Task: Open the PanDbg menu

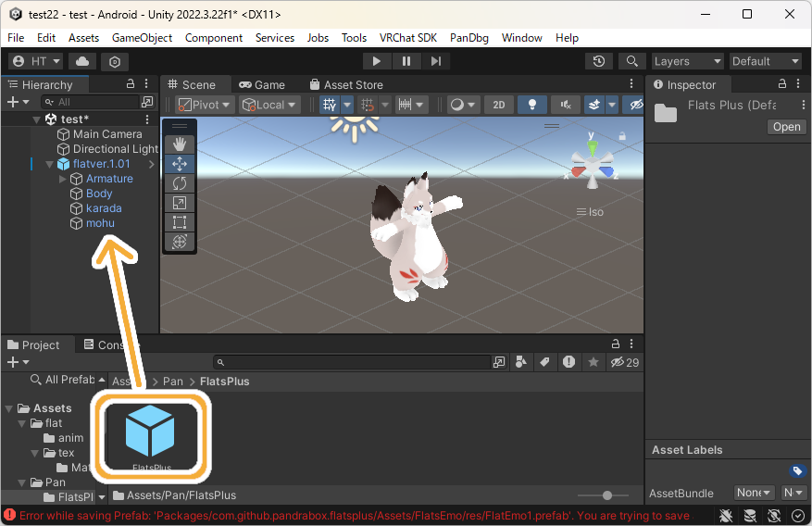Action: [x=469, y=38]
